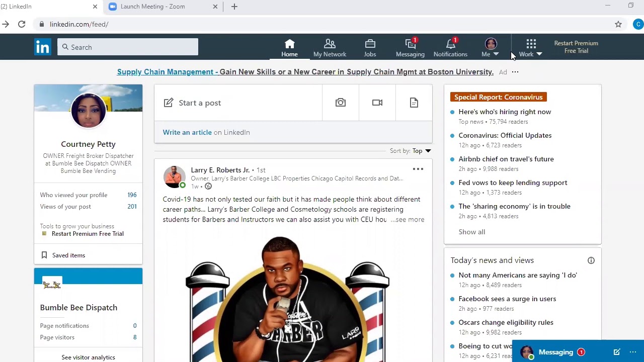
Task: Open Notifications bell icon
Action: click(450, 48)
